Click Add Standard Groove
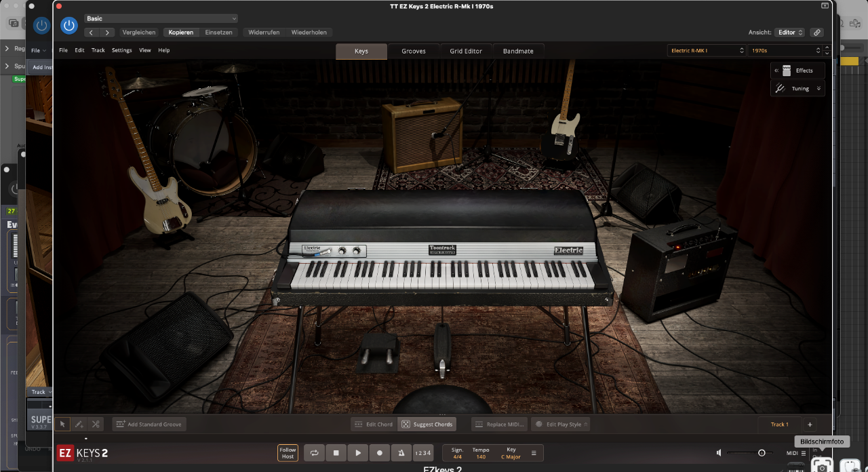868x472 pixels. (x=149, y=424)
